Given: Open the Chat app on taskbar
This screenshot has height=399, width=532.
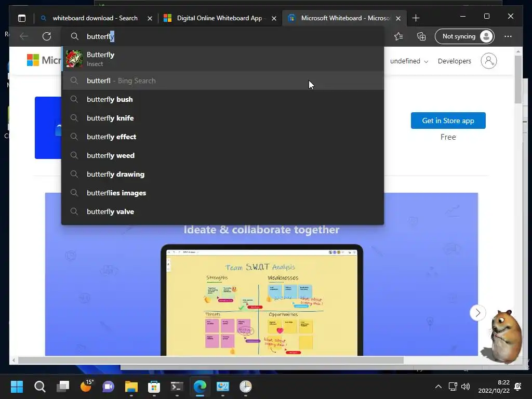Looking at the screenshot, I should click(x=108, y=387).
